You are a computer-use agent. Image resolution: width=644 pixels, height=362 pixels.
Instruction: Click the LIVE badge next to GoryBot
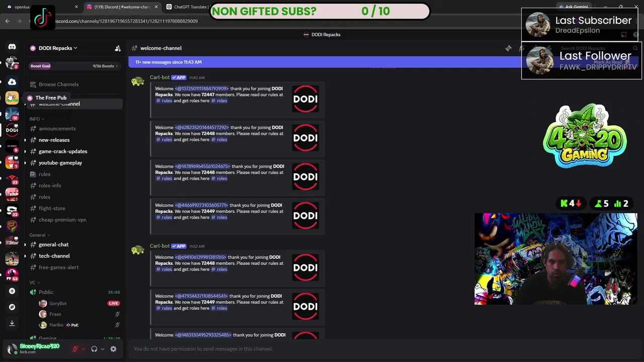113,304
